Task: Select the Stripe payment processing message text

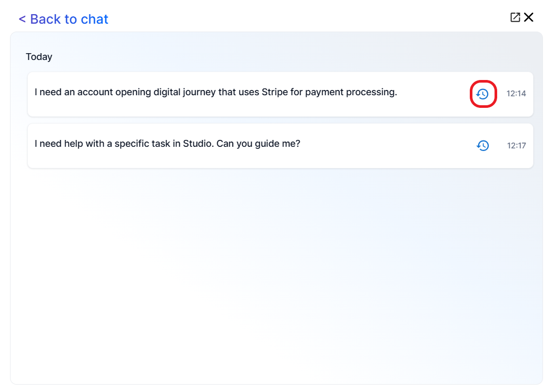Action: tap(215, 92)
